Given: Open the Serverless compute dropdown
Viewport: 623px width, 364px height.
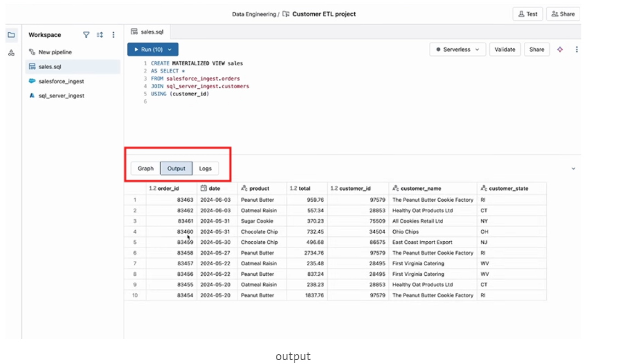Looking at the screenshot, I should [458, 49].
